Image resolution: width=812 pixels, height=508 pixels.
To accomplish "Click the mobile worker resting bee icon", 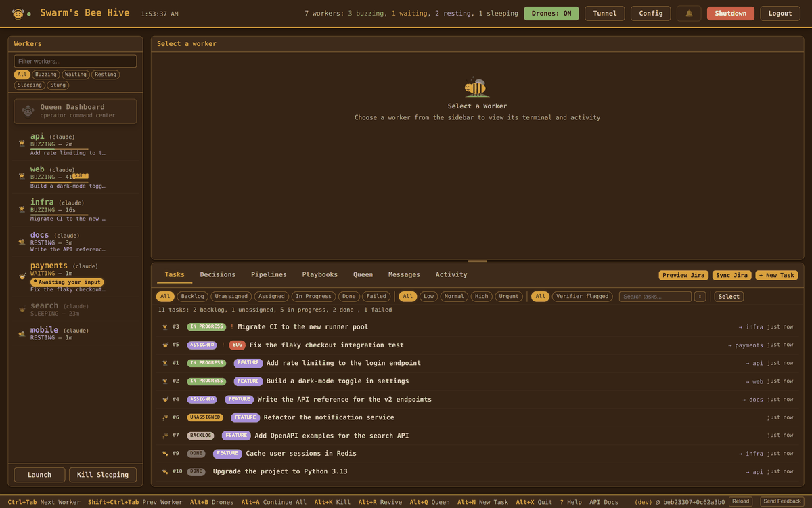I will click(x=22, y=333).
